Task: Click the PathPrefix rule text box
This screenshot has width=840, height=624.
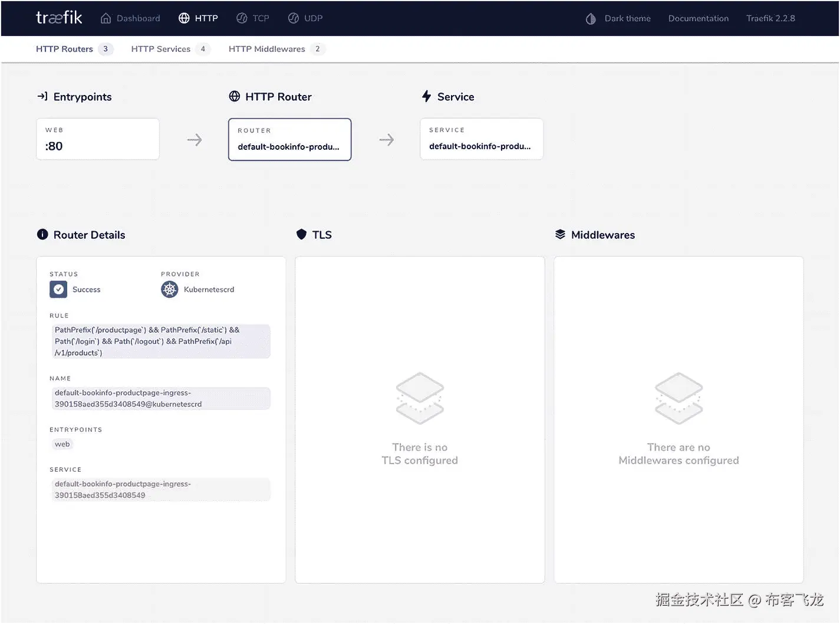Action: click(161, 341)
